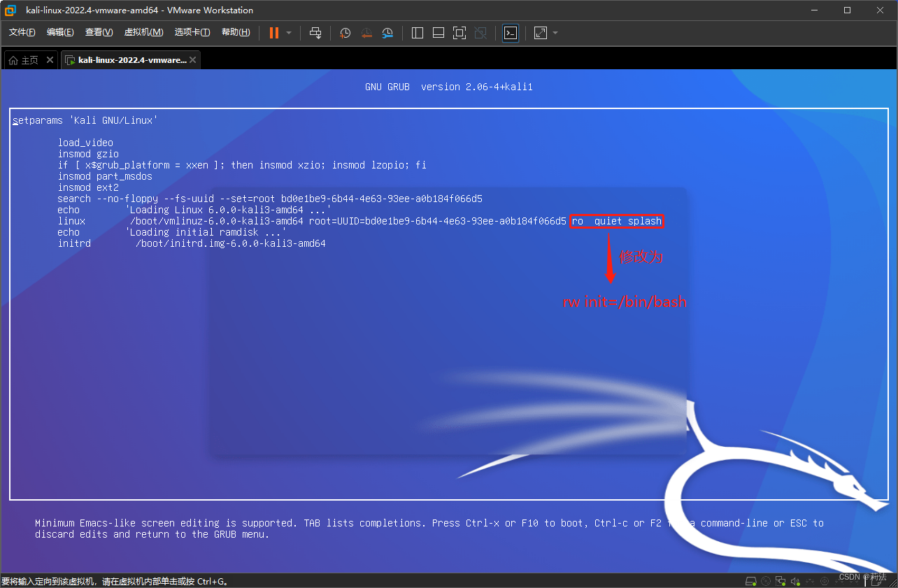Click the status bar input redirect hint text

coord(115,581)
